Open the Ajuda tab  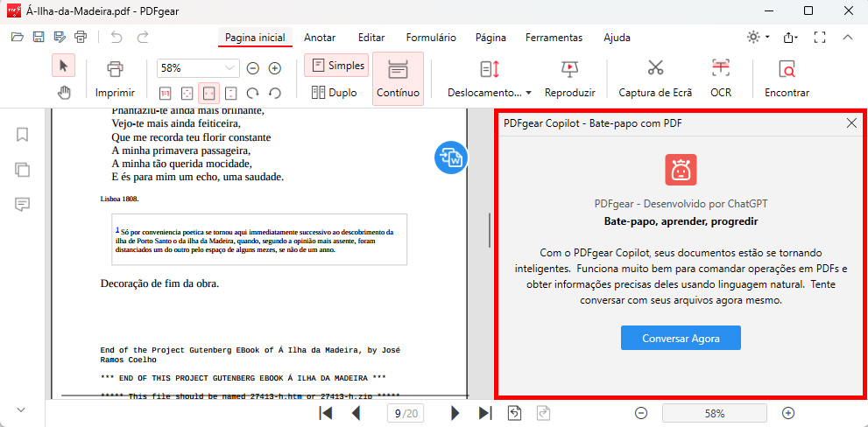point(617,38)
